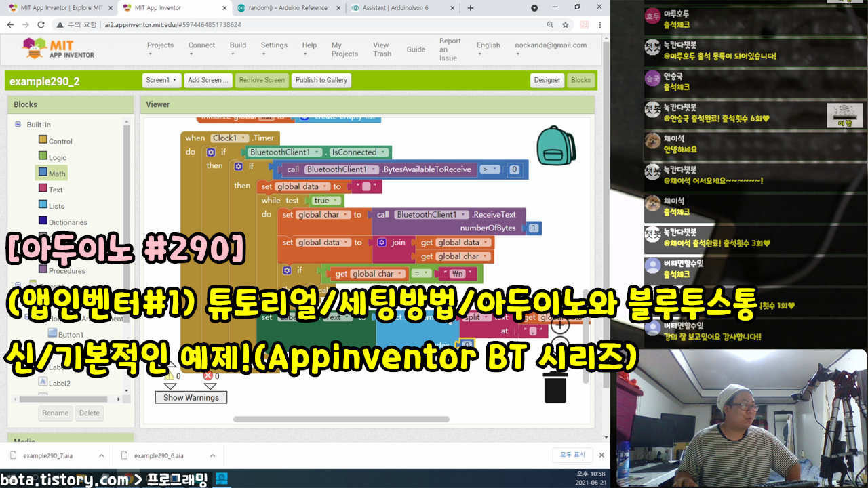Open the Build menu
Screen dimensions: 868x488
(239, 46)
